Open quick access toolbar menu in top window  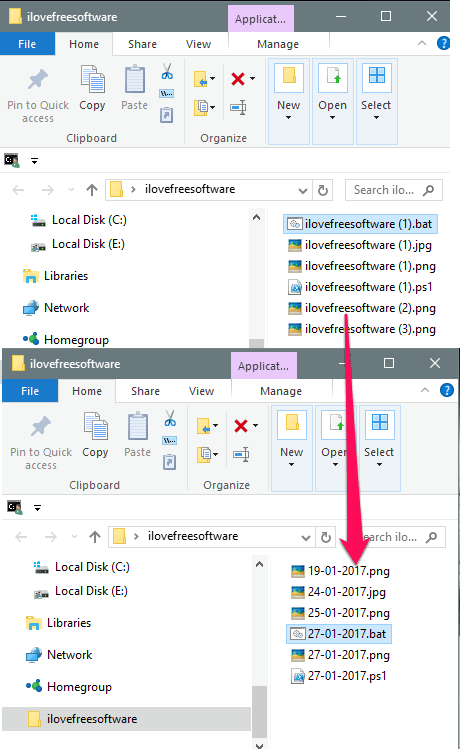coord(34,161)
